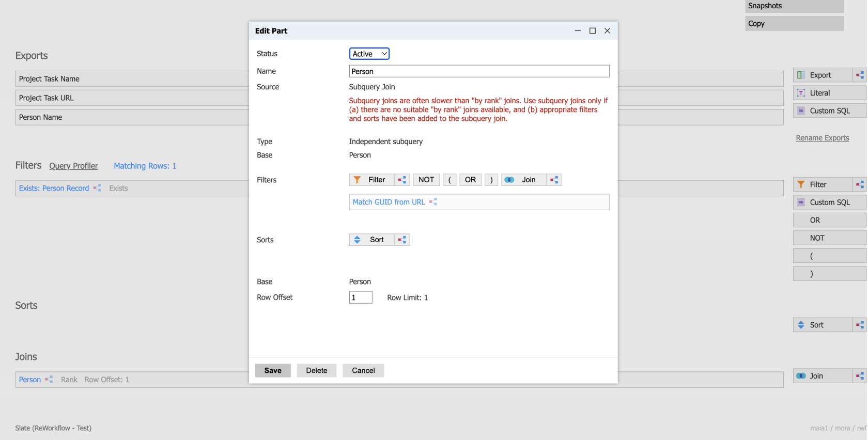Insert close parenthesis in Edit Part dialog
The height and width of the screenshot is (440, 868).
[491, 180]
